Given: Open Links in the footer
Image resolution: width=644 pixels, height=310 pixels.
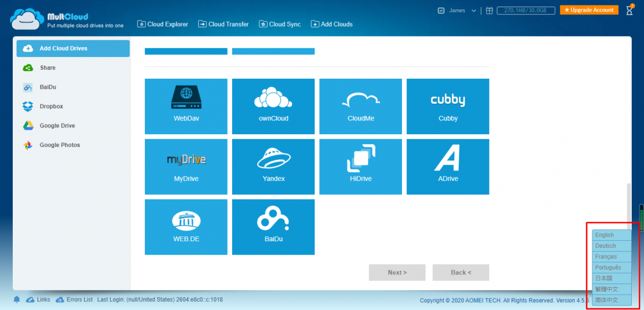Looking at the screenshot, I should 38,300.
